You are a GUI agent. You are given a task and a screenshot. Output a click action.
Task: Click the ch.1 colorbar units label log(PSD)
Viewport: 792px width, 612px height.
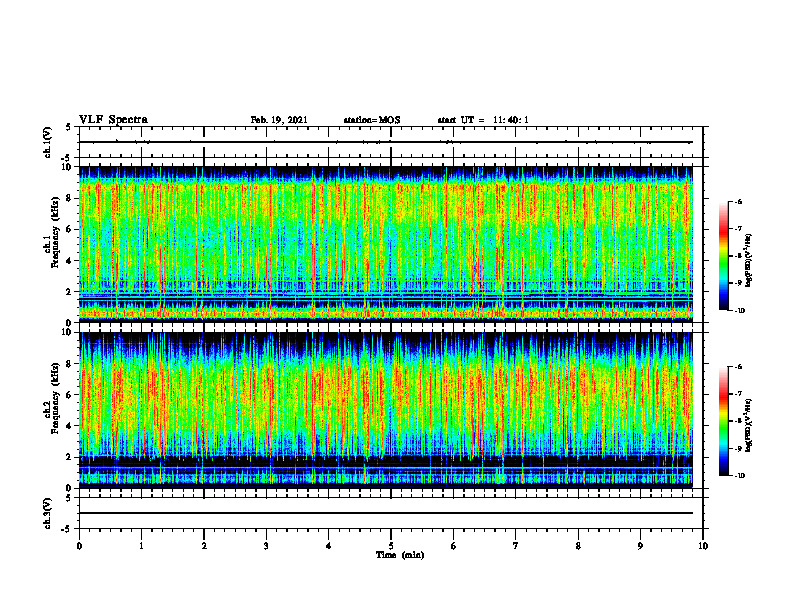coord(749,261)
